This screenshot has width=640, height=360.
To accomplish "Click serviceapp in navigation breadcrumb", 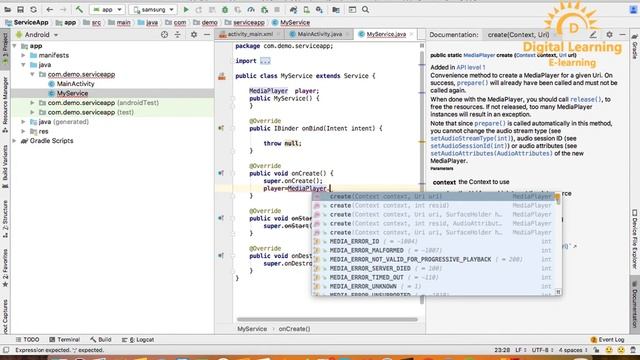I will (244, 22).
